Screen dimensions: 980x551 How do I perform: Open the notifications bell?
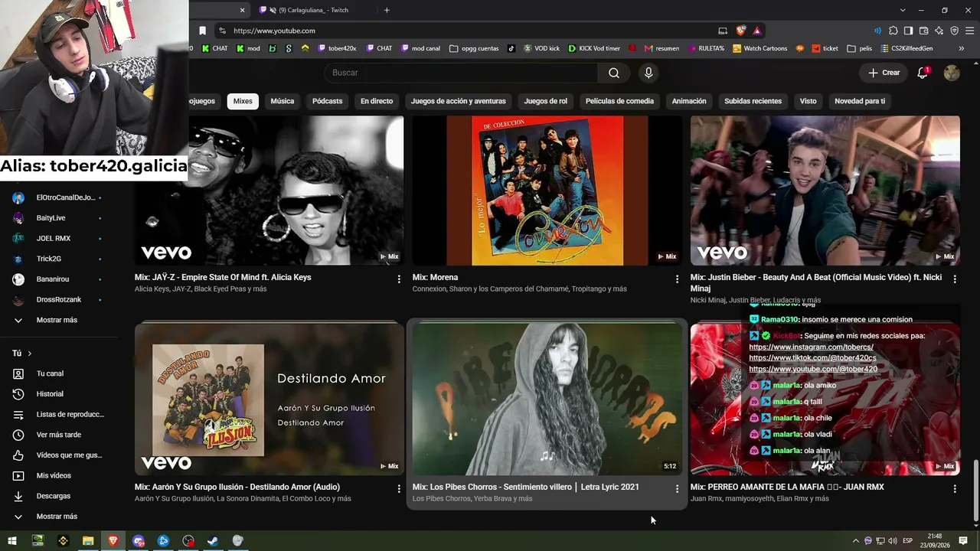923,73
